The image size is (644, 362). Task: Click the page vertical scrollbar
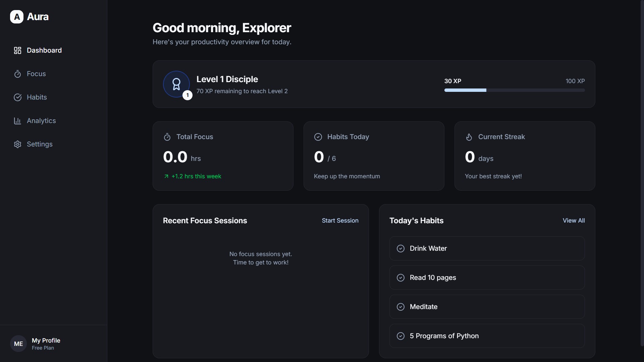(x=642, y=173)
